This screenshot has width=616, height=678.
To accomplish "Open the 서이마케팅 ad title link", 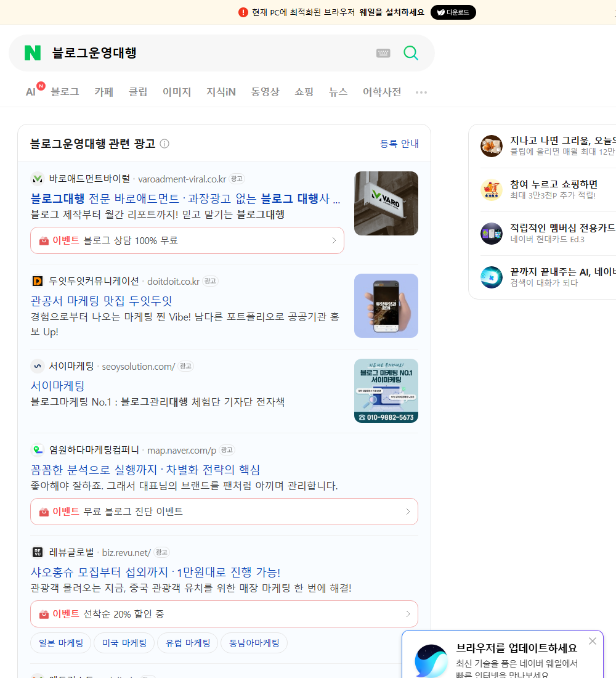I will point(57,386).
